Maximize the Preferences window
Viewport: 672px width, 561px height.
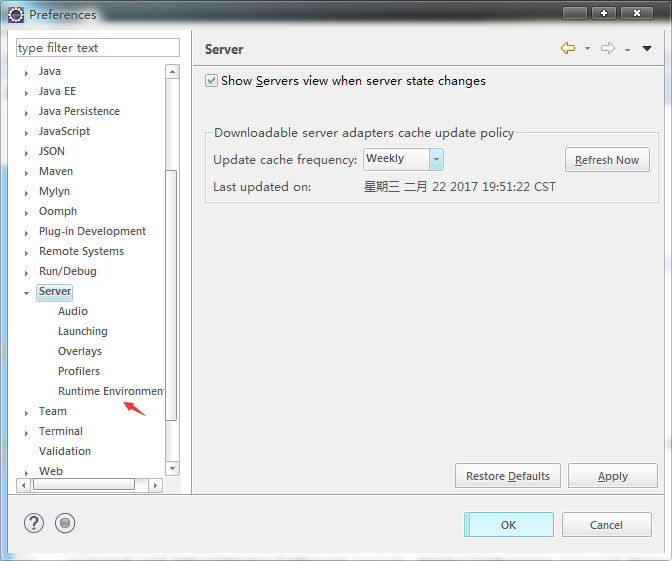tap(604, 13)
